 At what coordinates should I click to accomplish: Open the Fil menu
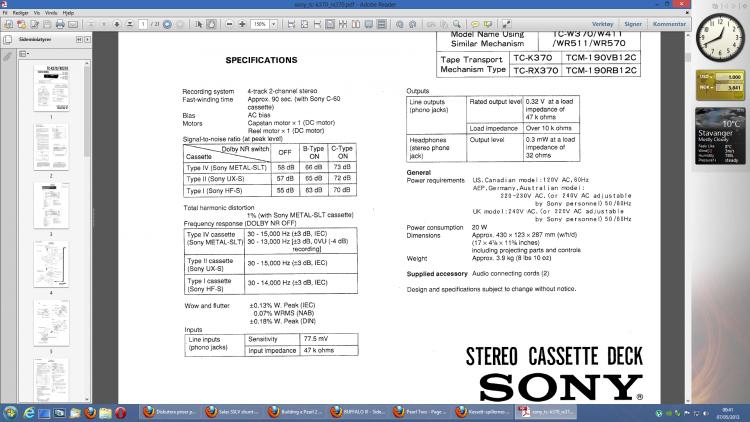pos(5,13)
